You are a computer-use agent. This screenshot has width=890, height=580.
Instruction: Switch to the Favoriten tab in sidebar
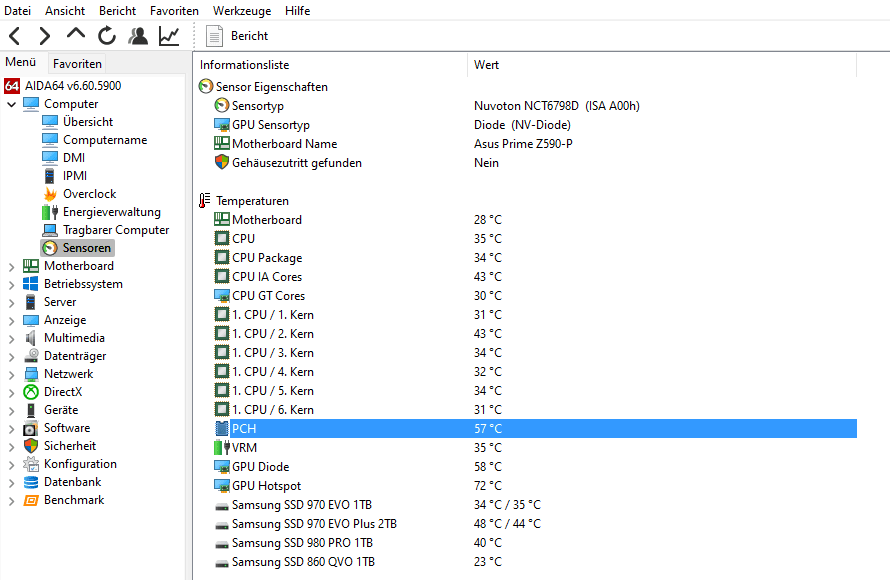[77, 64]
